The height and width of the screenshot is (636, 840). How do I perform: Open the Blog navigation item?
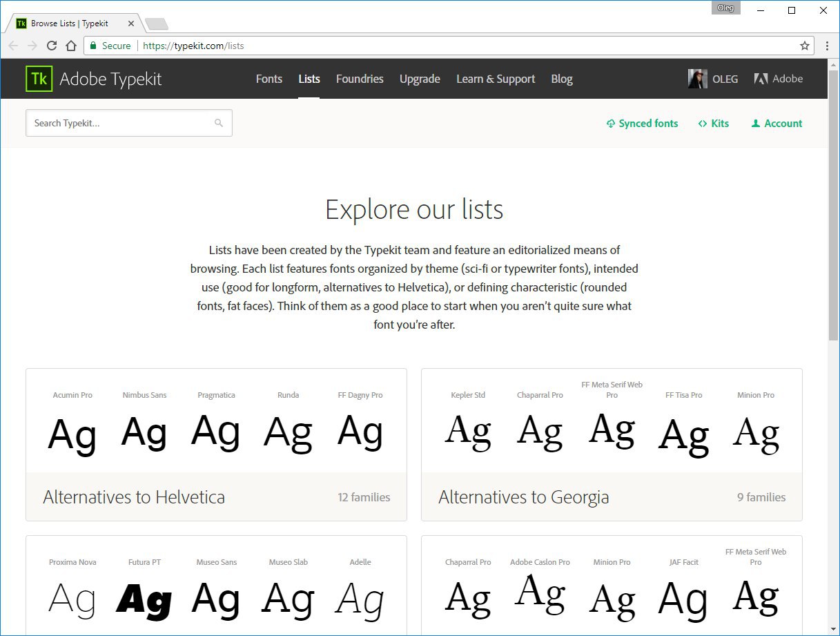click(562, 79)
